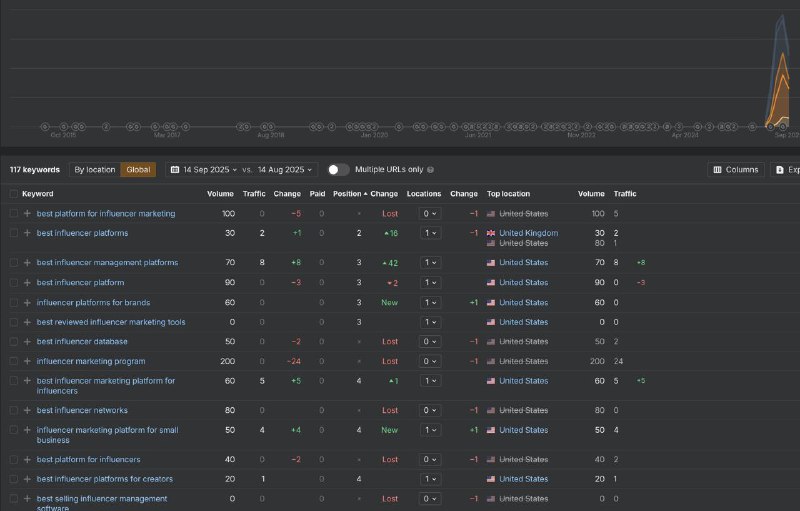Viewport: 800px width, 511px height.
Task: Toggle the Multiple URLs only switch
Action: (x=338, y=170)
